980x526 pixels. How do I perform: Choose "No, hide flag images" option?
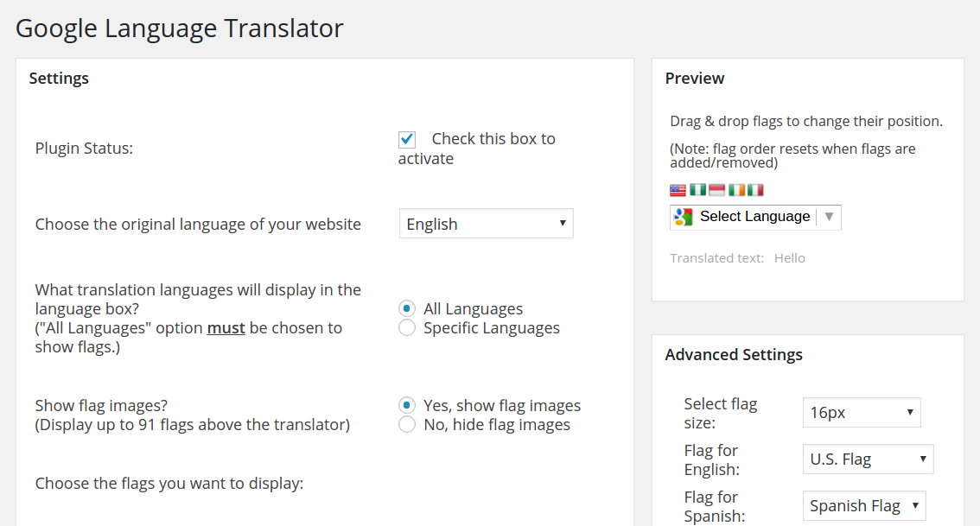click(407, 425)
